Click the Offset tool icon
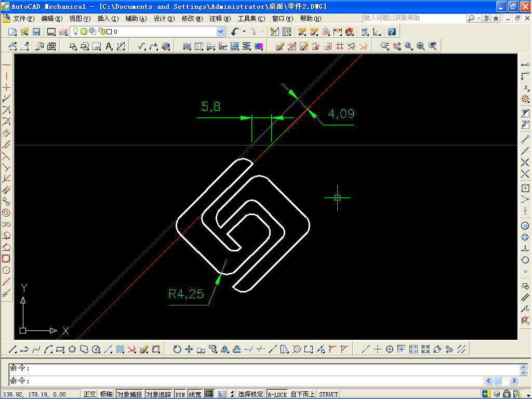Viewport: 532px width, 399px height. coord(237,349)
